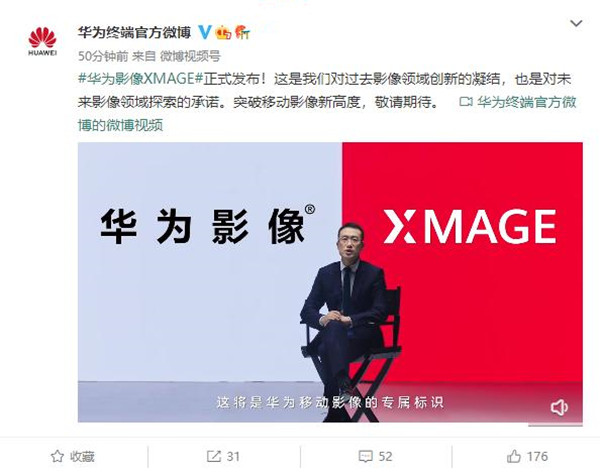This screenshot has width=600, height=476.
Task: Click the video camera icon before link
Action: point(466,102)
